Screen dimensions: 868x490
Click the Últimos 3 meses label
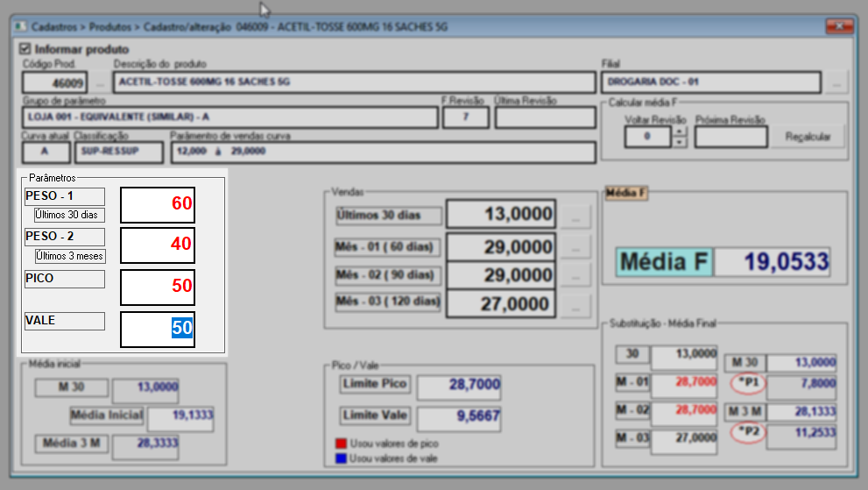pyautogui.click(x=70, y=256)
